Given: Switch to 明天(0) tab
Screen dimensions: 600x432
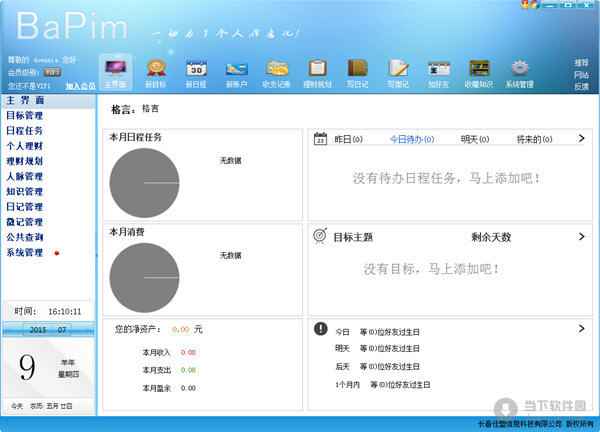Looking at the screenshot, I should pyautogui.click(x=475, y=139).
